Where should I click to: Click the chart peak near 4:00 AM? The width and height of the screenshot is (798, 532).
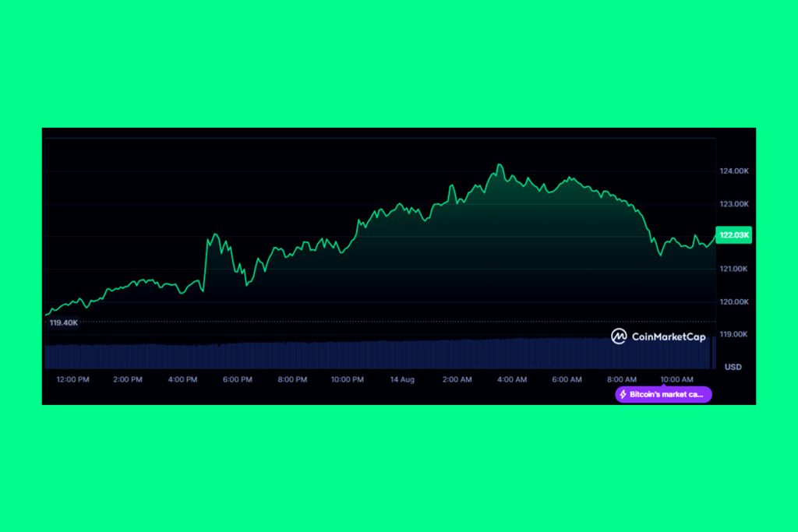pyautogui.click(x=500, y=164)
